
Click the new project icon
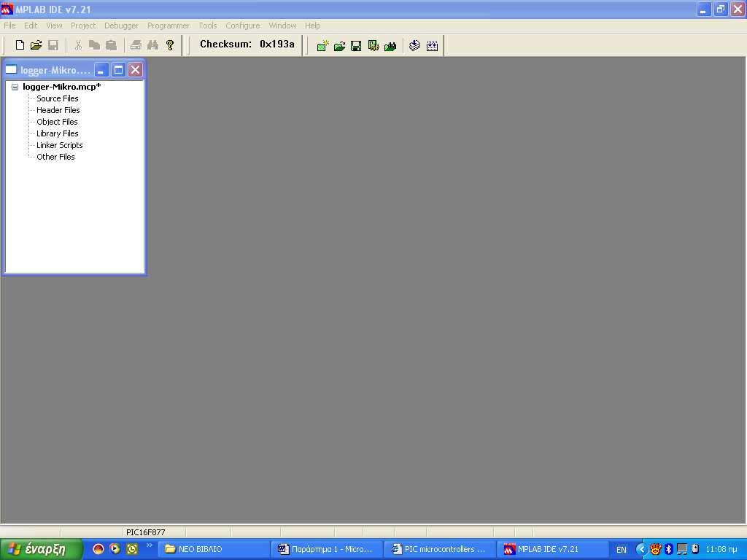tap(322, 46)
